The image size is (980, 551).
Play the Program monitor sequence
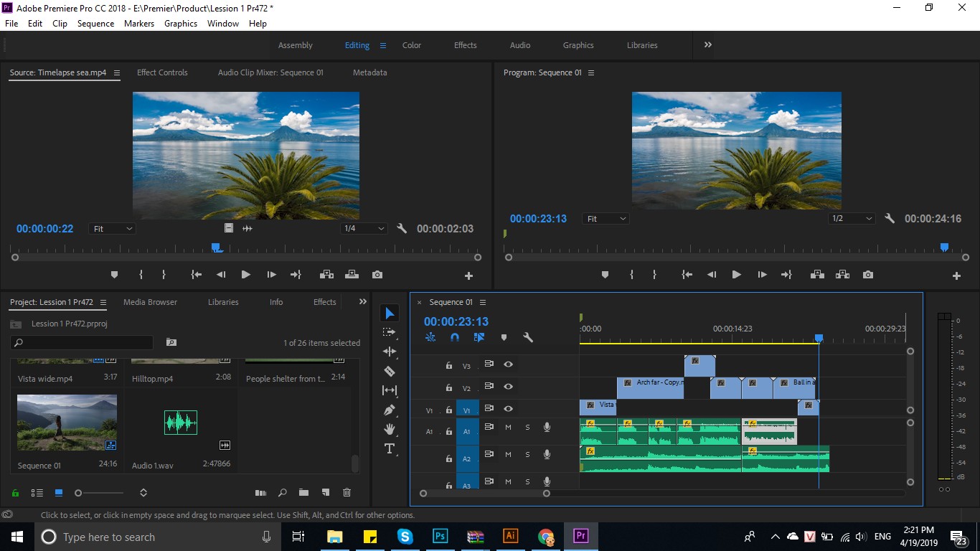click(736, 275)
